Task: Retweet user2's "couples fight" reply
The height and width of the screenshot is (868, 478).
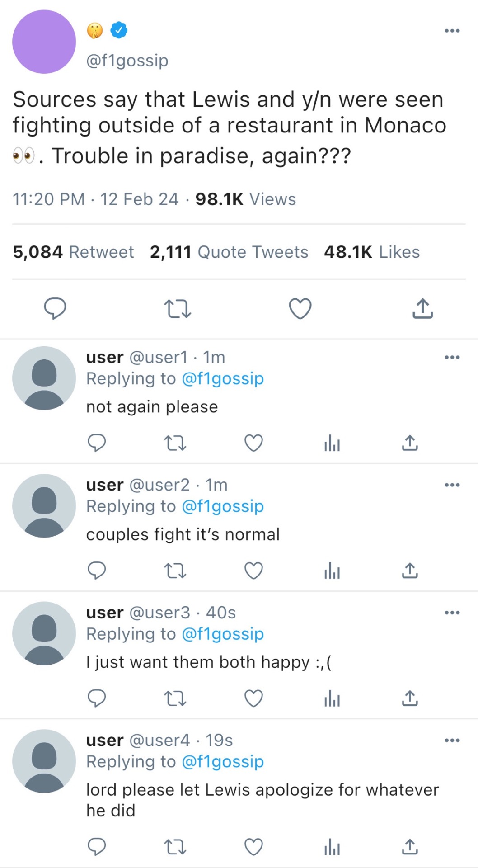Action: pyautogui.click(x=175, y=571)
